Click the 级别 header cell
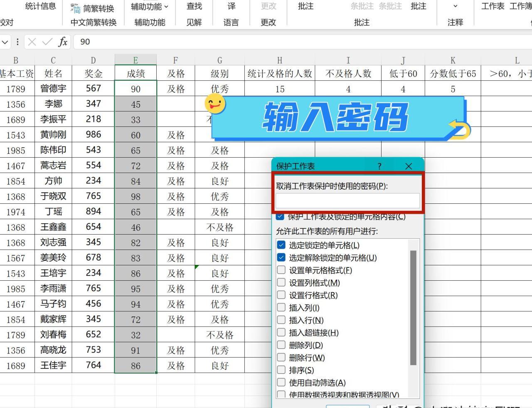 click(x=219, y=74)
